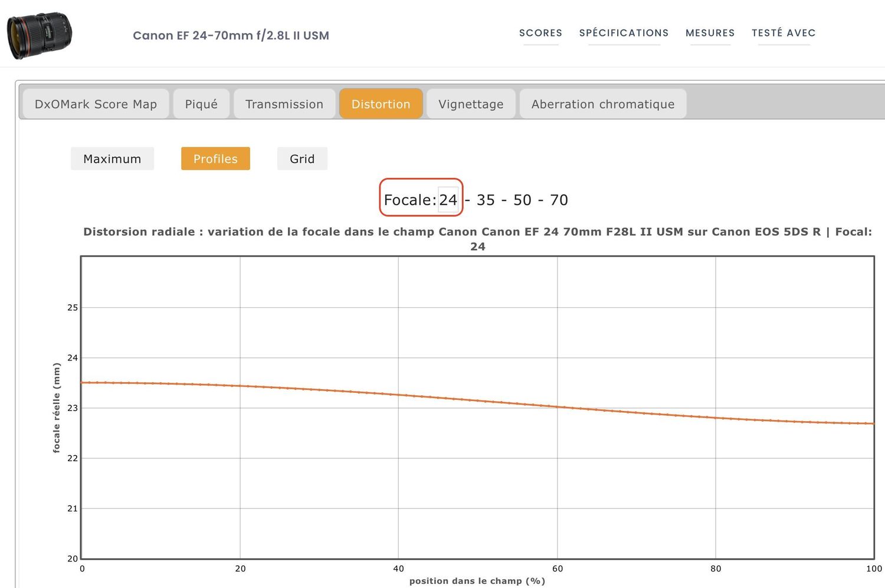Screen dimensions: 885x588
Task: Open the Canon EF 24-70mm f/2.8L II USM title
Action: click(x=231, y=35)
